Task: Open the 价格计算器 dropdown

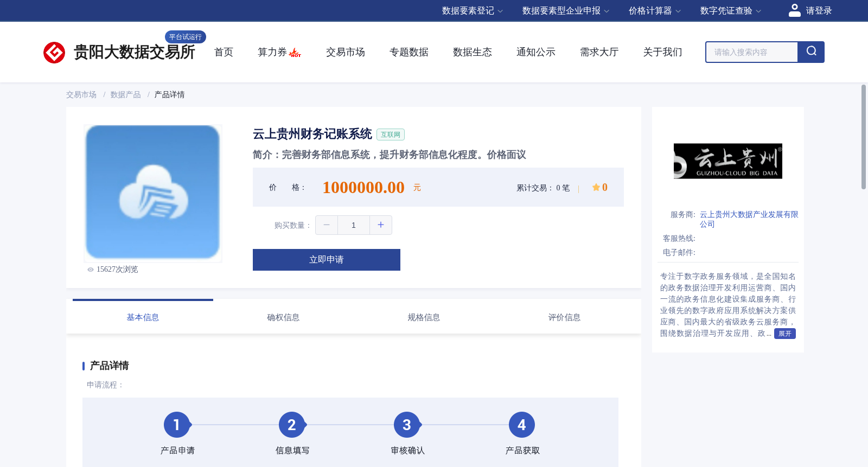Action: (655, 11)
